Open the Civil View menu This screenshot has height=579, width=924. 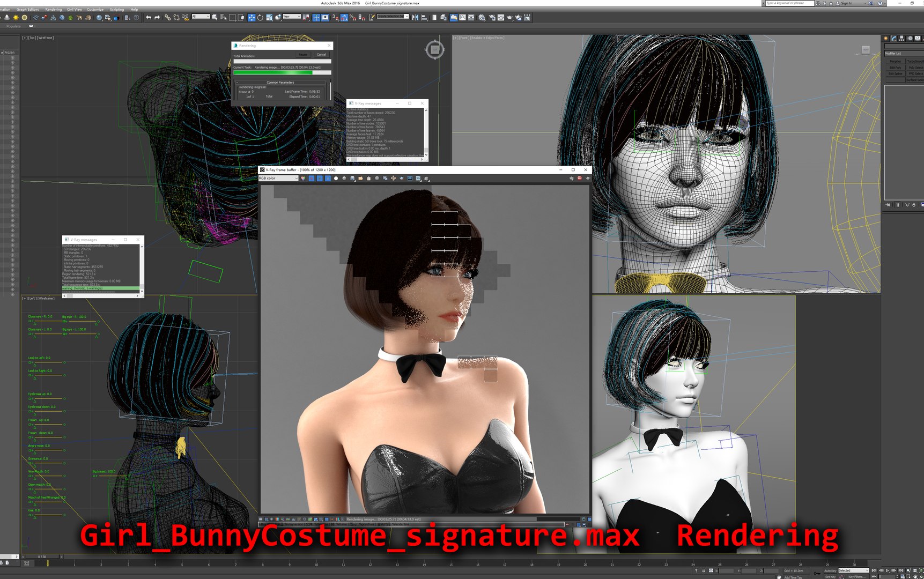click(75, 10)
